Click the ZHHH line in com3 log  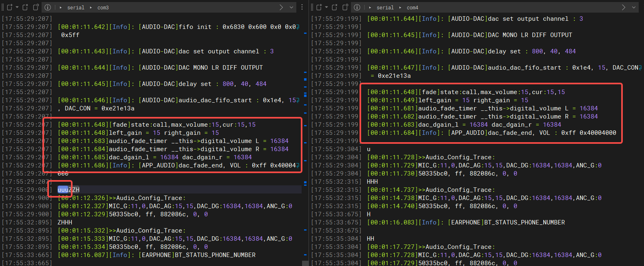pyautogui.click(x=65, y=222)
